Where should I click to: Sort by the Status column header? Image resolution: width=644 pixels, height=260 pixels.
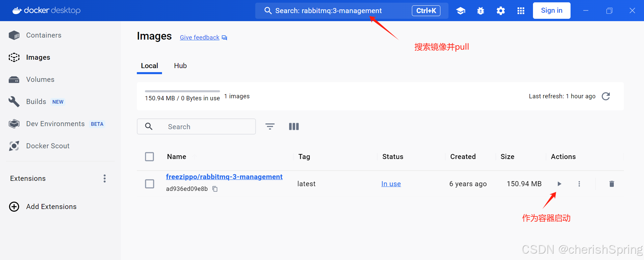393,157
